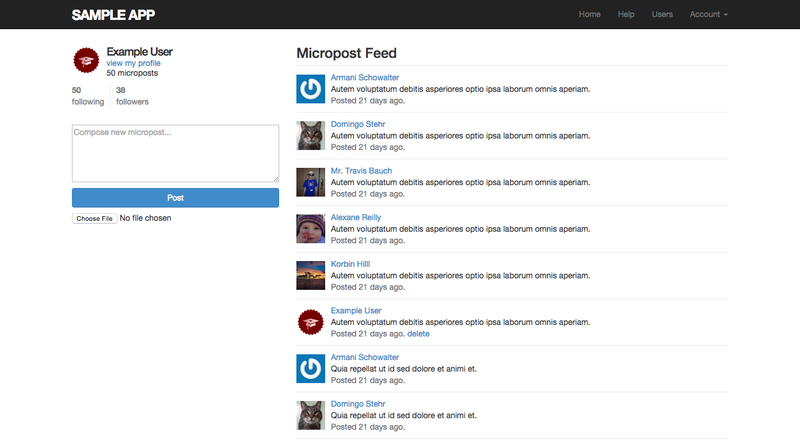This screenshot has height=441, width=800.
Task: Open the Help page
Action: (626, 14)
